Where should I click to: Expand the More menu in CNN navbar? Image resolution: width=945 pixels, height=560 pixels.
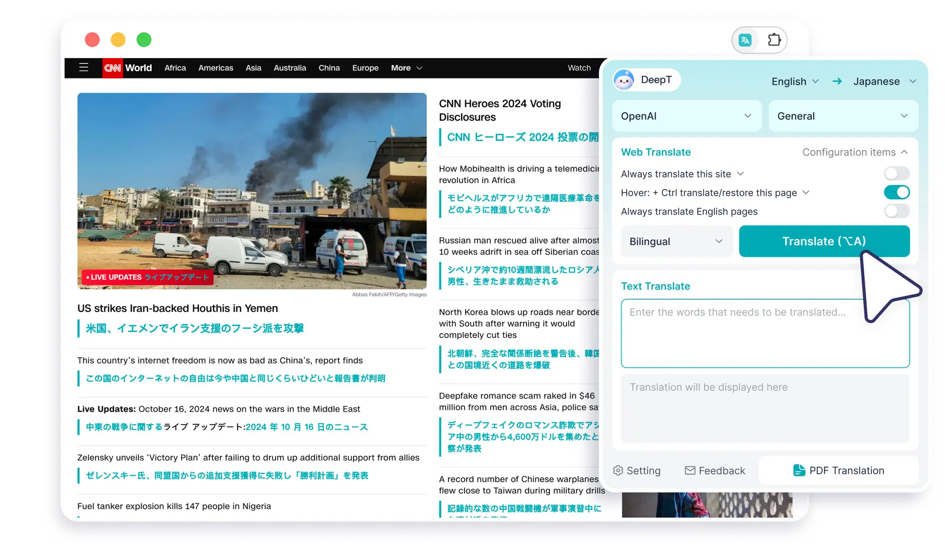point(407,68)
